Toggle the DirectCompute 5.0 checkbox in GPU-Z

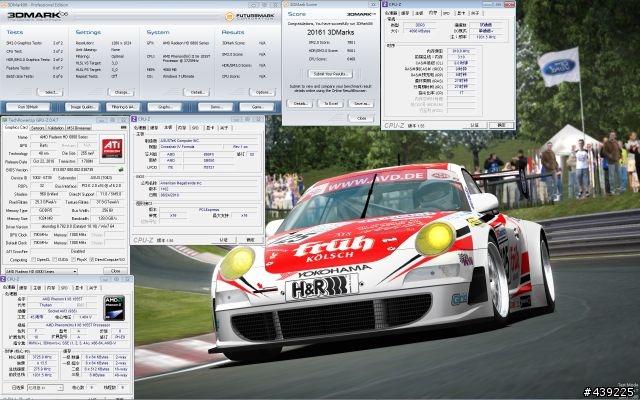(x=92, y=260)
